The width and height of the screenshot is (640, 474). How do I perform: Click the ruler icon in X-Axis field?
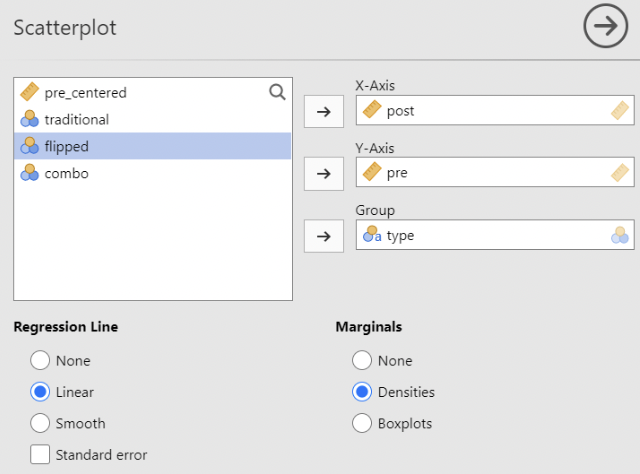coord(372,111)
